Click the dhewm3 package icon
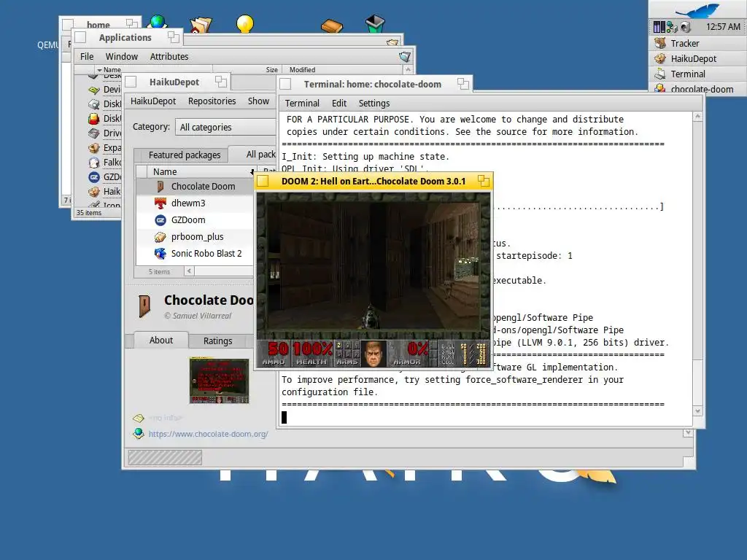The width and height of the screenshot is (747, 560). tap(160, 203)
